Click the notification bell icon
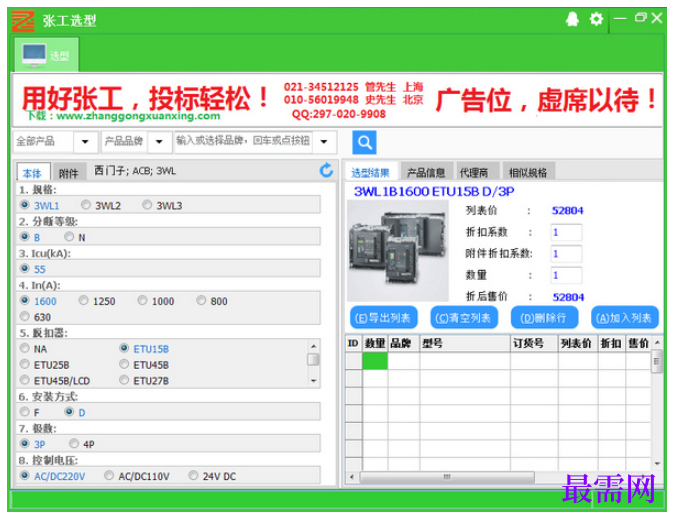Viewport: 674px width, 520px height. point(572,19)
